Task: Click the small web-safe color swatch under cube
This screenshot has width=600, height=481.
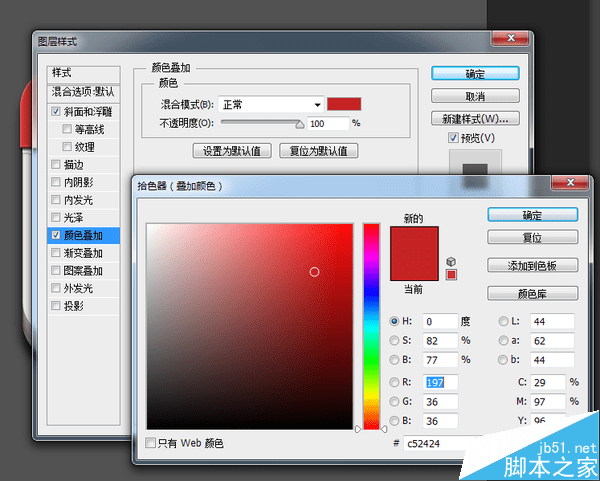Action: click(x=452, y=275)
